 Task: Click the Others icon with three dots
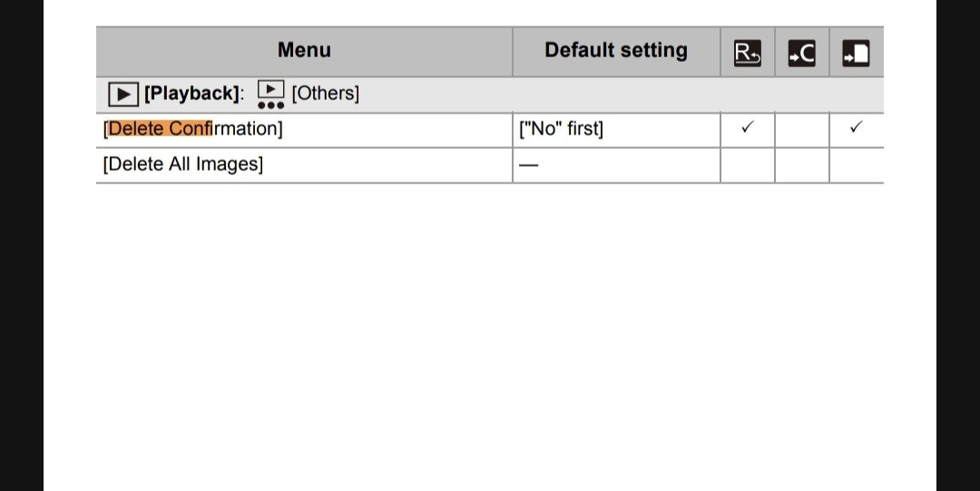point(270,94)
